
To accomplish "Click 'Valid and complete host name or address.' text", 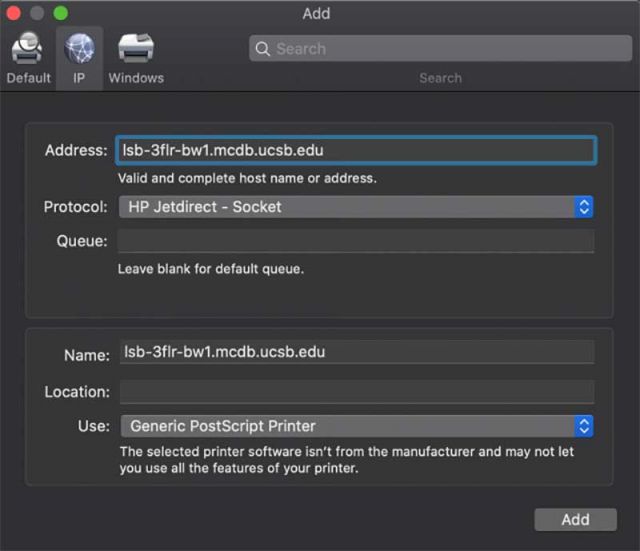I will (x=247, y=178).
